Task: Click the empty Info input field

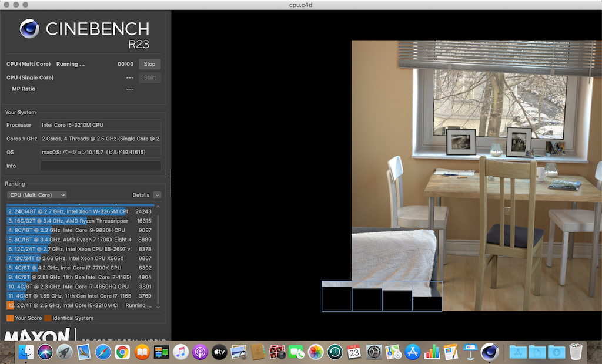Action: tap(101, 166)
